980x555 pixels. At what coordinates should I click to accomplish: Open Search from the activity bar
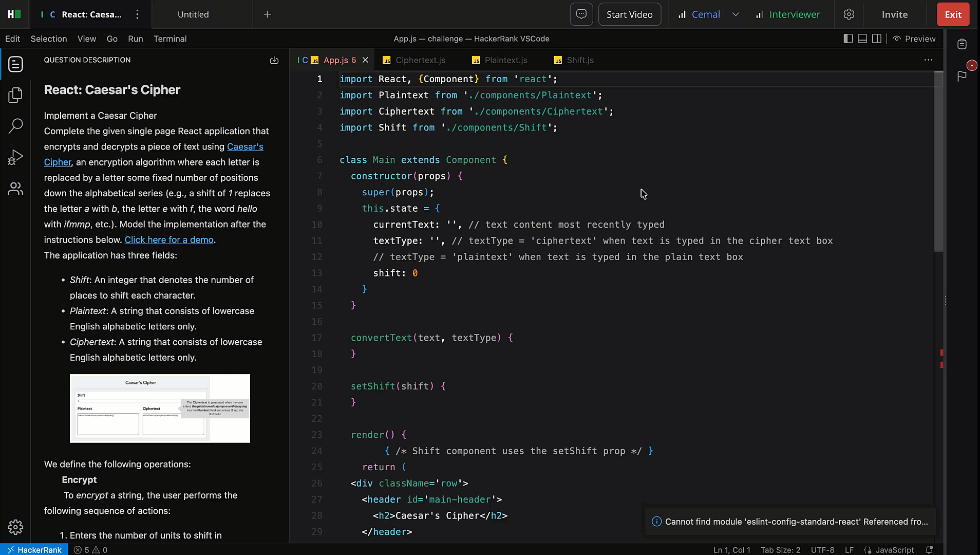point(15,125)
